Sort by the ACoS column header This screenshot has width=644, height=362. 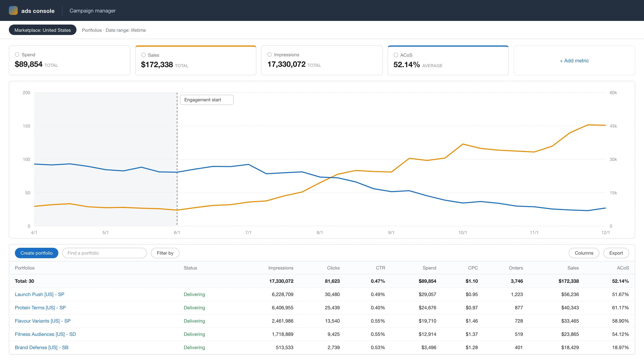click(623, 268)
